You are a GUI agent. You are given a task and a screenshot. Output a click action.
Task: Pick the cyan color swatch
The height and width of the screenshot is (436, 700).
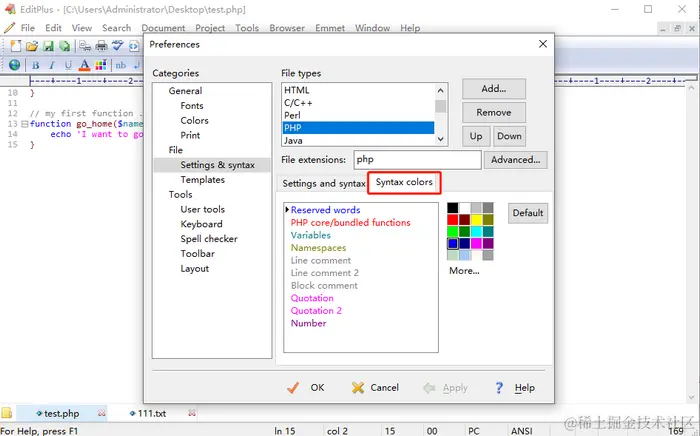pyautogui.click(x=476, y=231)
